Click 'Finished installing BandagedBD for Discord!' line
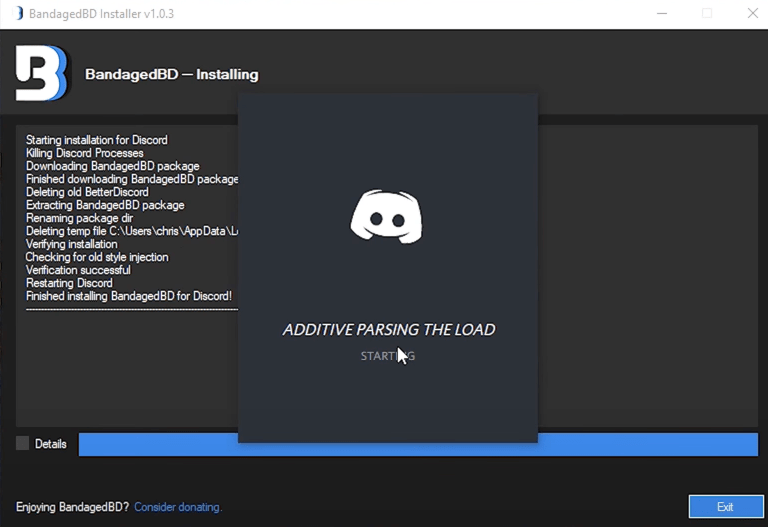 [x=129, y=296]
